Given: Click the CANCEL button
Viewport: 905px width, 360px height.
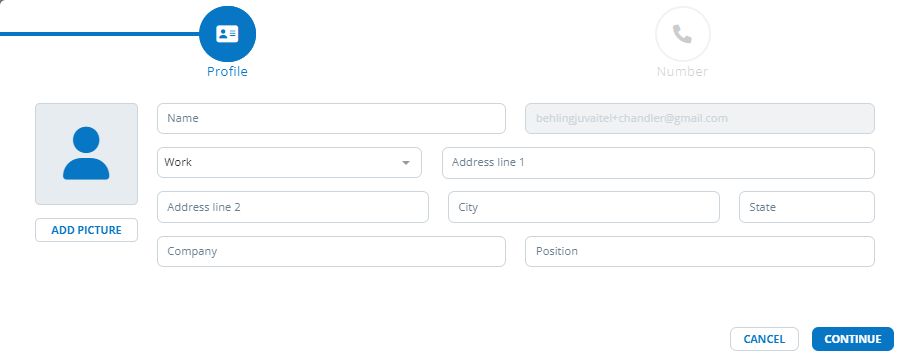Looking at the screenshot, I should [x=764, y=339].
